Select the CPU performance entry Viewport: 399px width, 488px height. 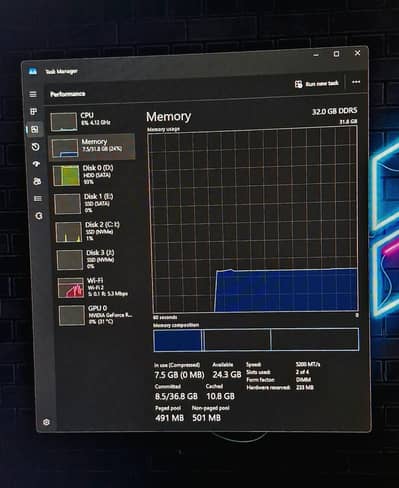tap(92, 121)
